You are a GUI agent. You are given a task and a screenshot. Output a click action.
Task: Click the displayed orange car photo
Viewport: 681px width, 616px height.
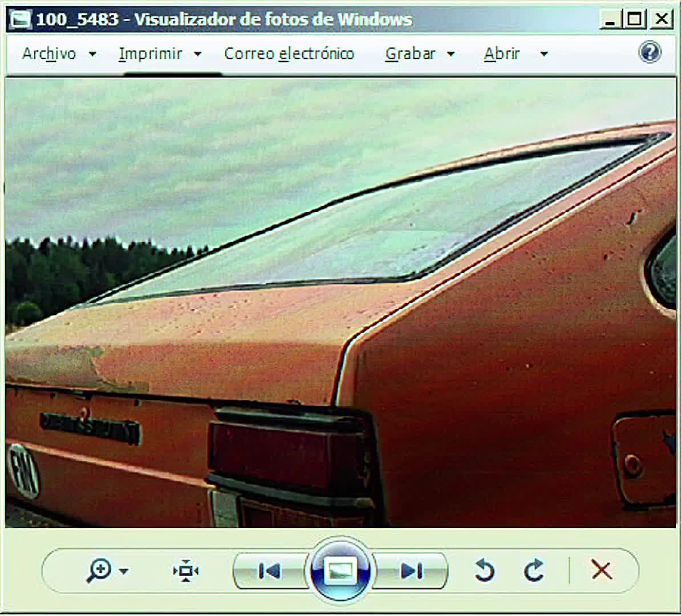coord(340,302)
